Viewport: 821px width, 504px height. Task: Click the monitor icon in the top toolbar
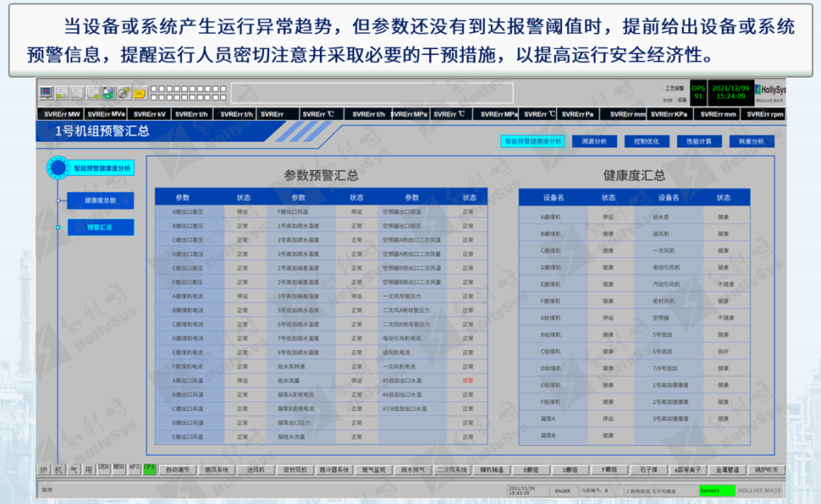tap(47, 92)
